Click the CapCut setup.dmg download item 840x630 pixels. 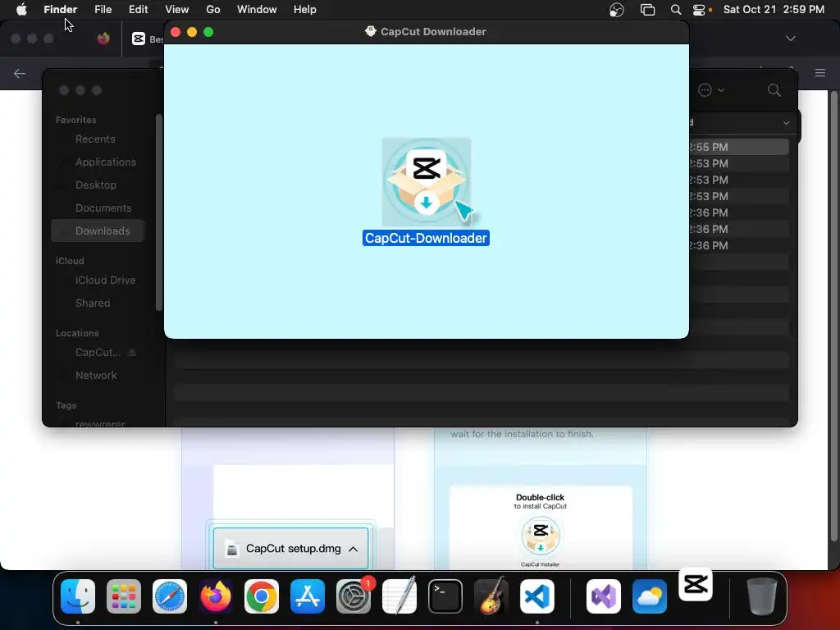291,549
